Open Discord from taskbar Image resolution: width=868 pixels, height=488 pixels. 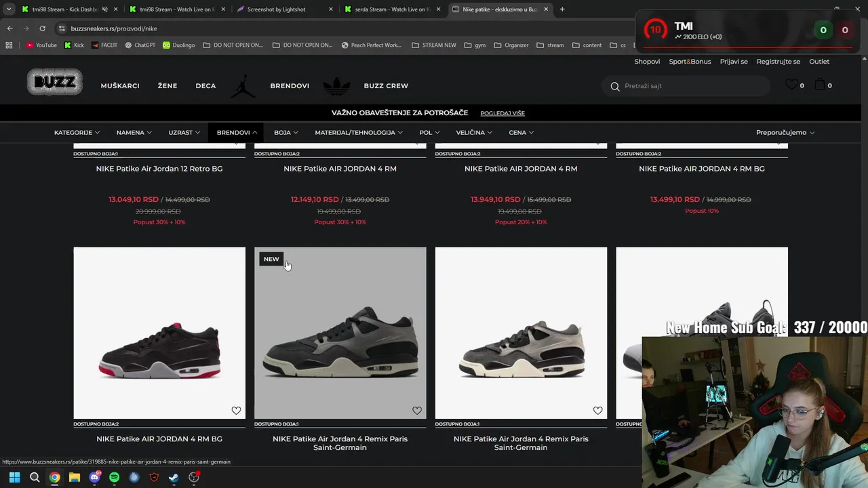(x=94, y=477)
